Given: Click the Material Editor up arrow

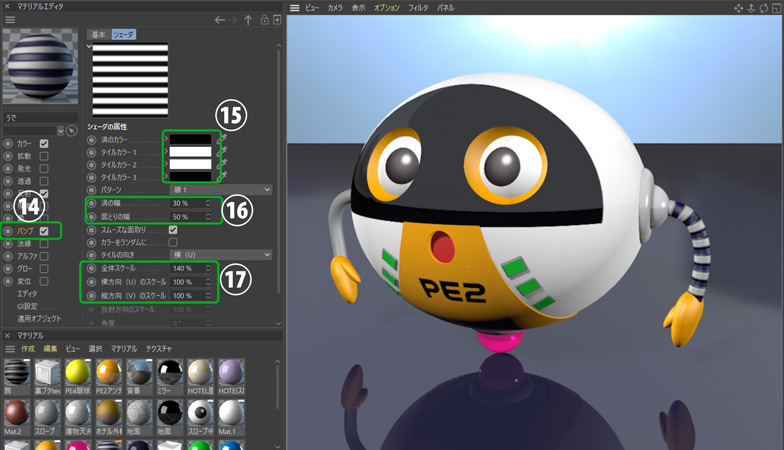Looking at the screenshot, I should pyautogui.click(x=248, y=19).
